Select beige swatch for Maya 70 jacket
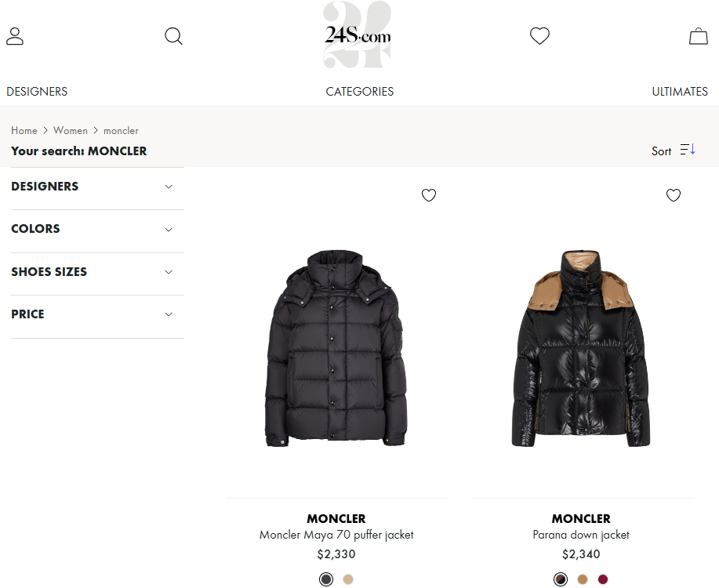 pyautogui.click(x=348, y=579)
